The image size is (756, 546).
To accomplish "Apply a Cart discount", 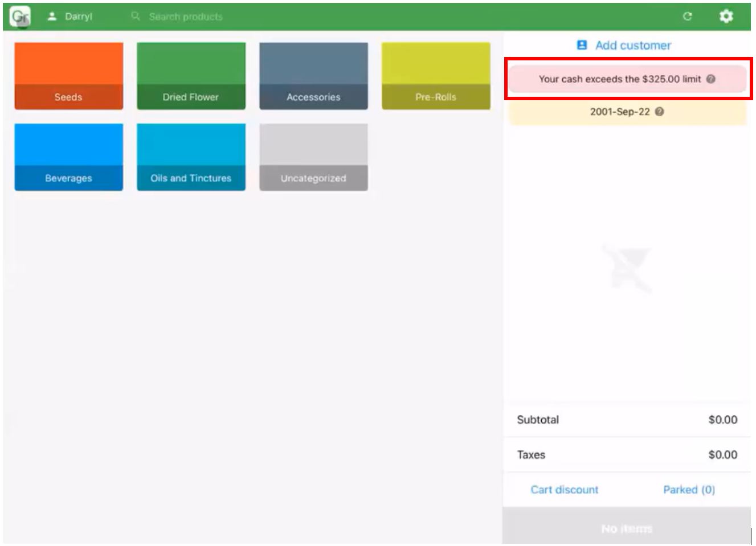I will coord(565,490).
